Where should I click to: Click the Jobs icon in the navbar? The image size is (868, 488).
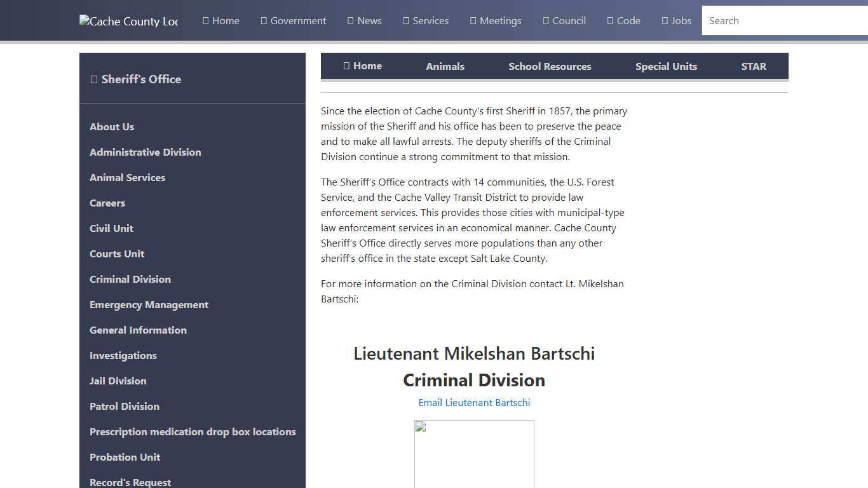(665, 20)
